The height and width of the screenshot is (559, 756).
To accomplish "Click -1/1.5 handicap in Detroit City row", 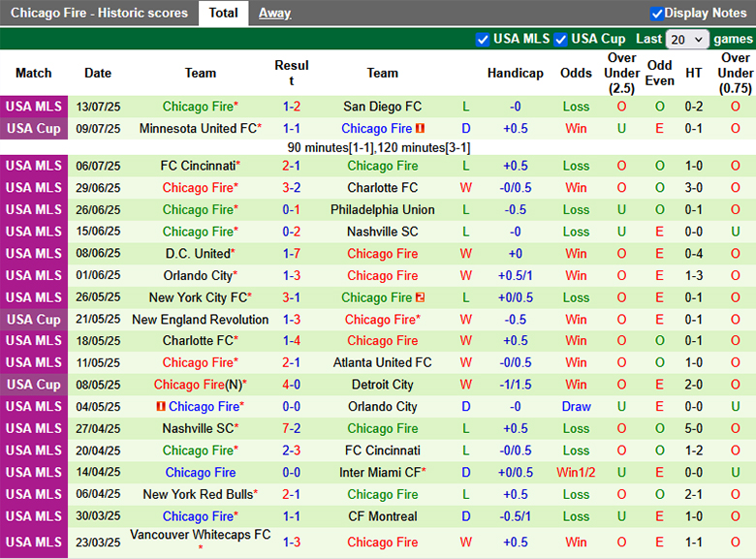I will [x=515, y=385].
